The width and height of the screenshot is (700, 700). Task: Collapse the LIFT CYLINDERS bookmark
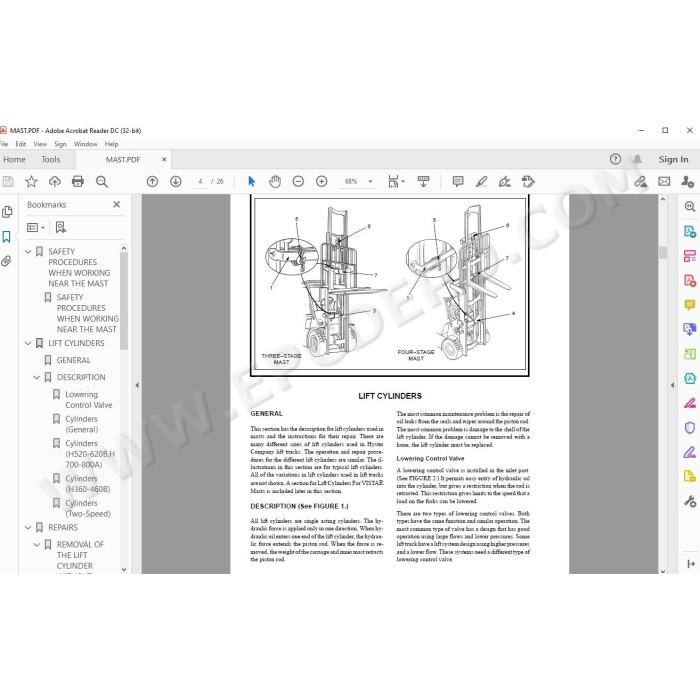pyautogui.click(x=28, y=343)
